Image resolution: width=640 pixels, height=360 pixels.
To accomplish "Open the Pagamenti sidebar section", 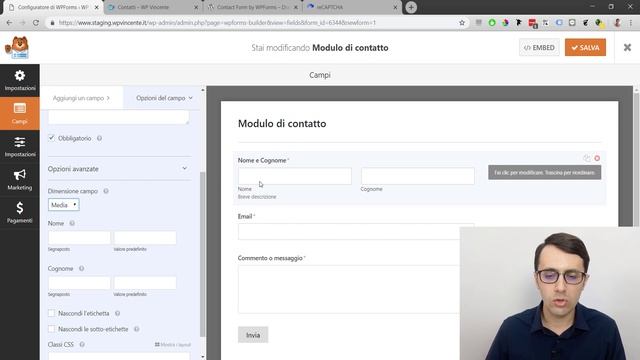I will [20, 213].
